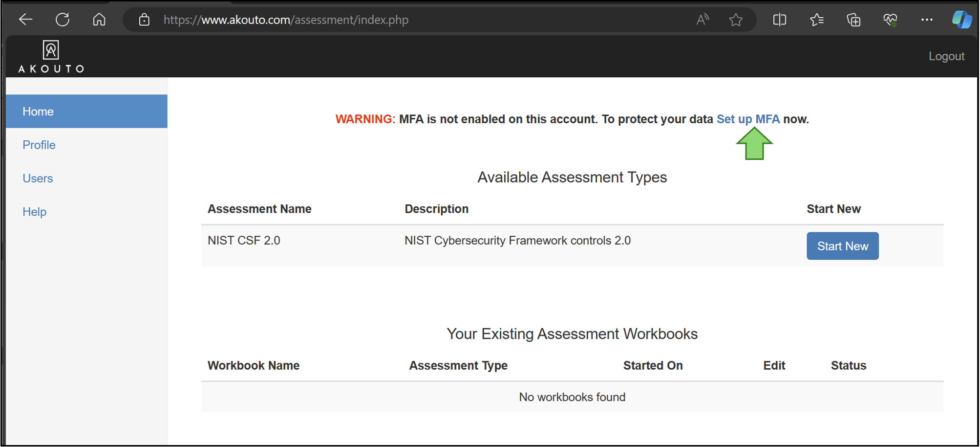Select Home in the sidebar
The width and height of the screenshot is (980, 447).
pyautogui.click(x=86, y=112)
